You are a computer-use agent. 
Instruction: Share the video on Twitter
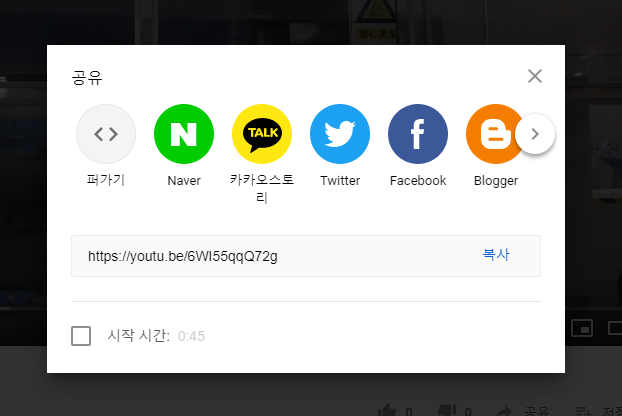[x=340, y=134]
